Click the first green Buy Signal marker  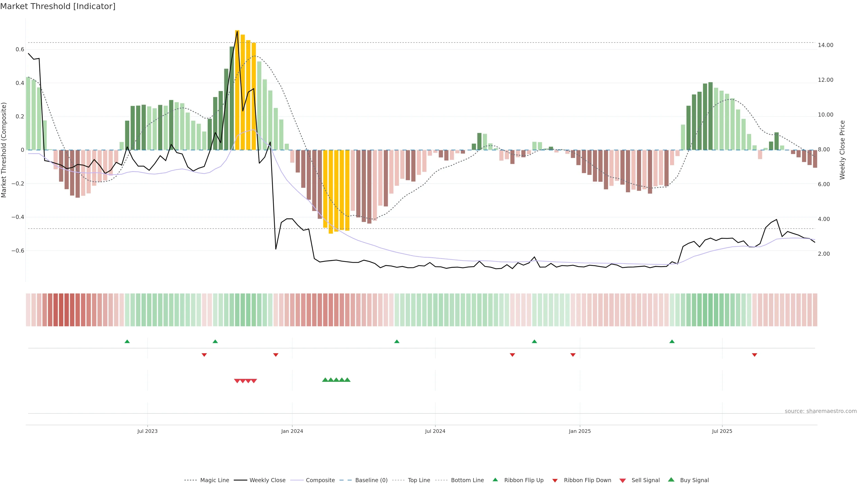pos(325,380)
